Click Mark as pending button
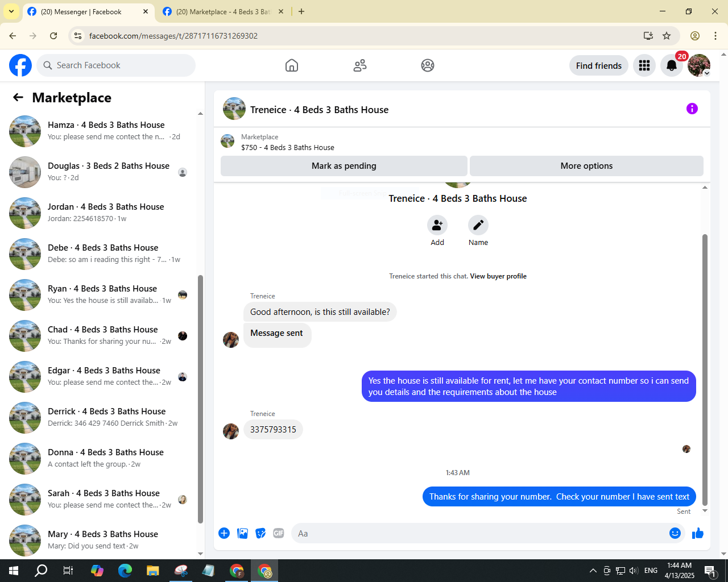 coord(344,166)
